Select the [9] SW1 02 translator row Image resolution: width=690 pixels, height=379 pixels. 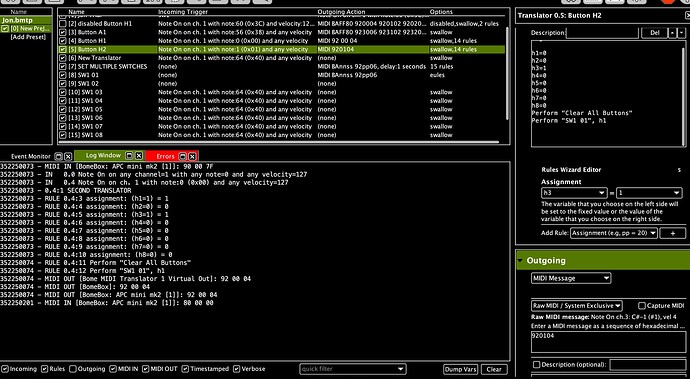pyautogui.click(x=282, y=84)
